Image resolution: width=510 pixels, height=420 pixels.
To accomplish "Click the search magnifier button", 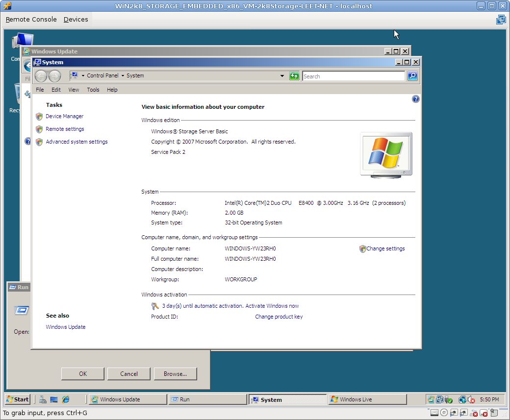I will tap(412, 76).
